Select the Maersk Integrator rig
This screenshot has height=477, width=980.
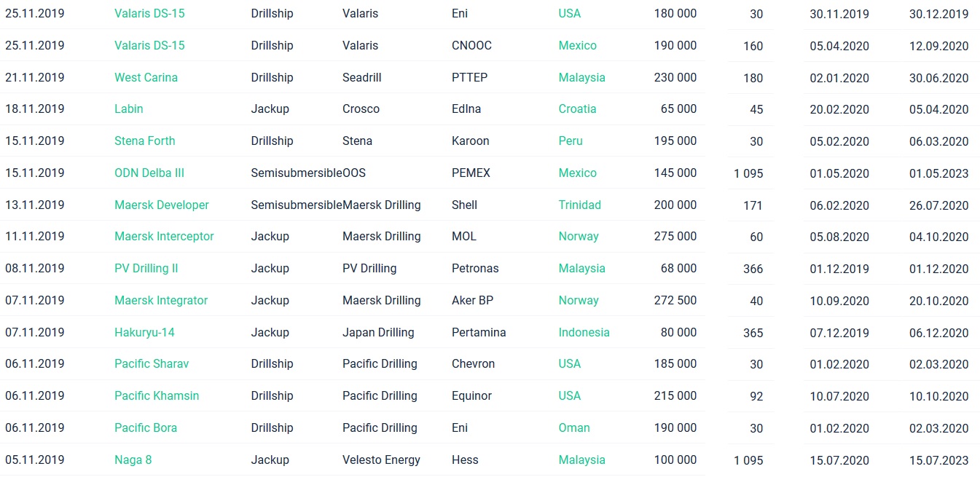tap(160, 300)
